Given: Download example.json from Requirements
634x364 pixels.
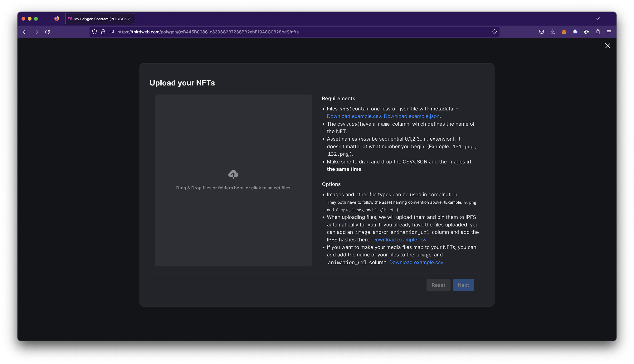Looking at the screenshot, I should tap(411, 116).
